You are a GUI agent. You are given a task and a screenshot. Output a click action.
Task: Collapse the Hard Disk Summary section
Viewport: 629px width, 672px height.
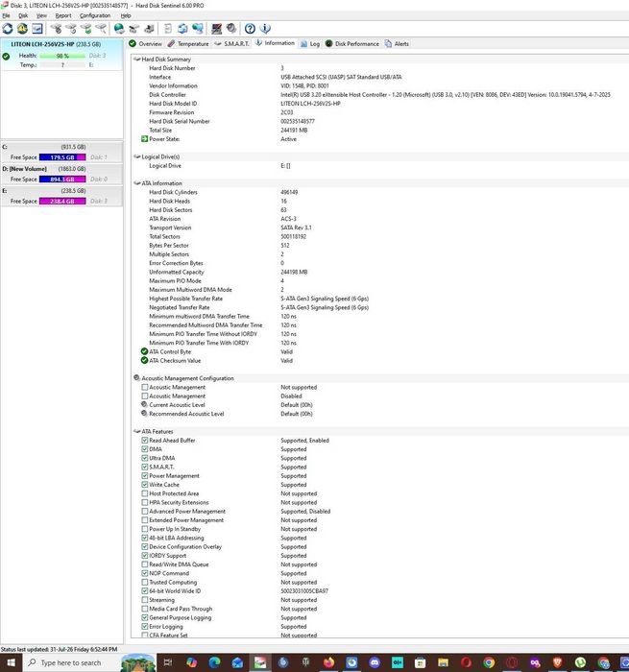[136, 60]
